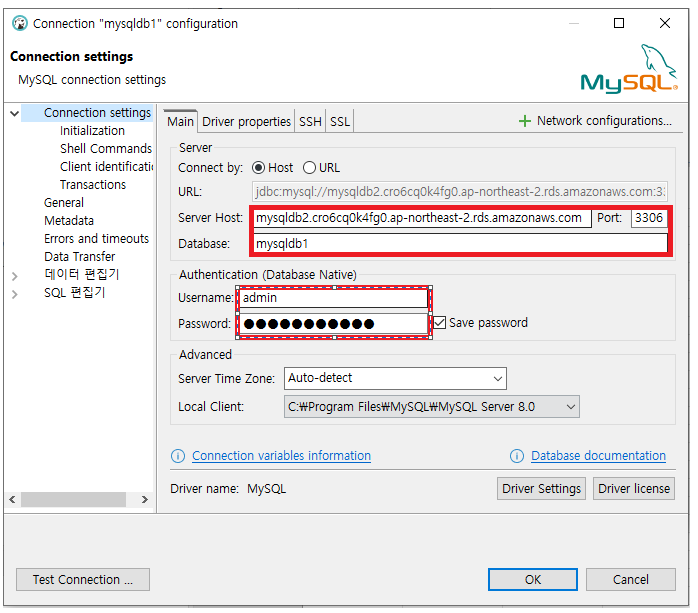Click the Port field

(x=649, y=218)
